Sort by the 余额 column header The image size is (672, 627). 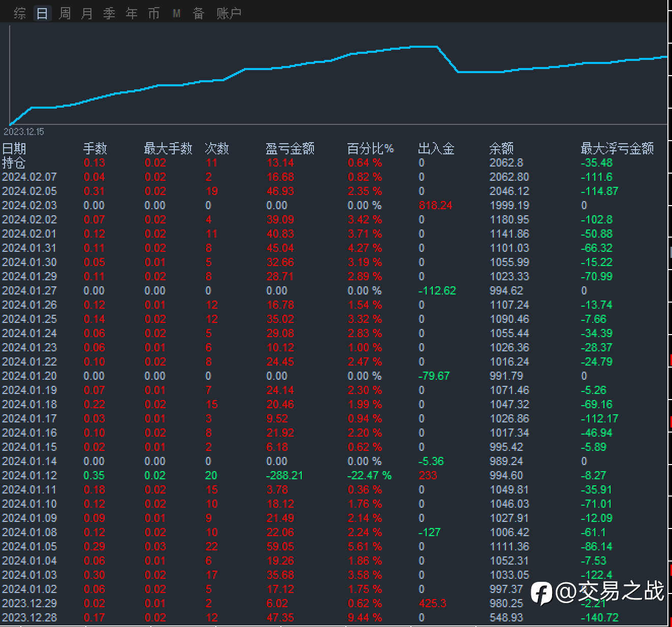click(501, 148)
